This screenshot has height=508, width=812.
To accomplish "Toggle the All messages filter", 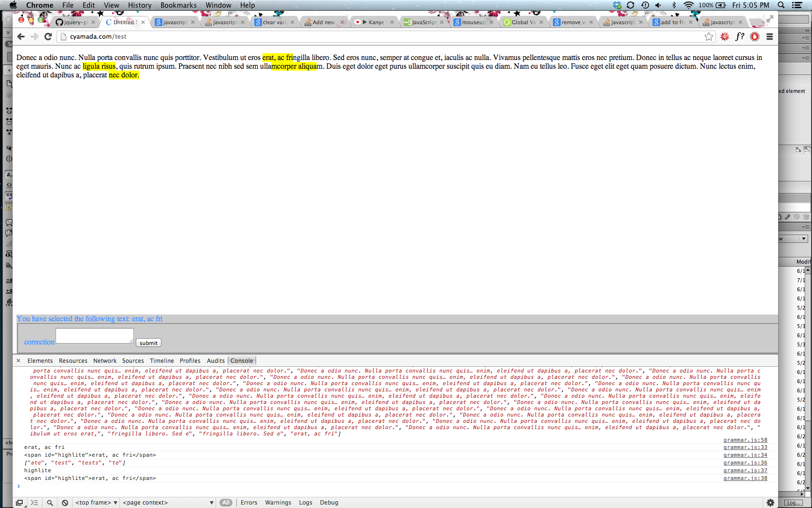I will 226,503.
